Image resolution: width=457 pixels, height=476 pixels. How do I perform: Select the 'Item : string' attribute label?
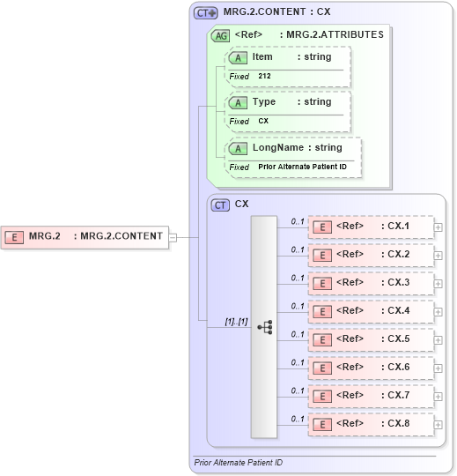coord(292,56)
